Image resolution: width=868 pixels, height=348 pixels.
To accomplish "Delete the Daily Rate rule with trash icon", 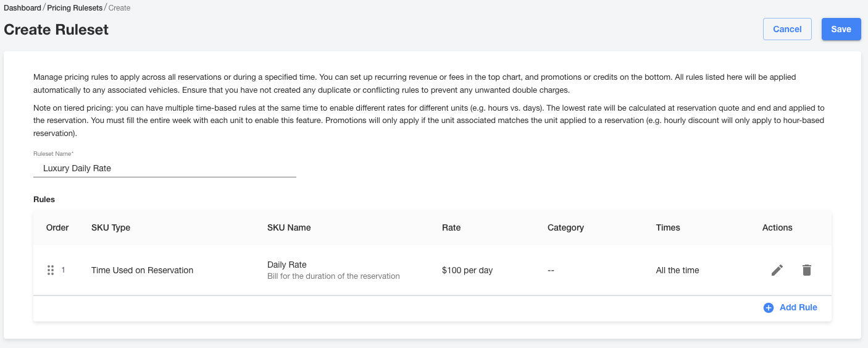I will 806,270.
